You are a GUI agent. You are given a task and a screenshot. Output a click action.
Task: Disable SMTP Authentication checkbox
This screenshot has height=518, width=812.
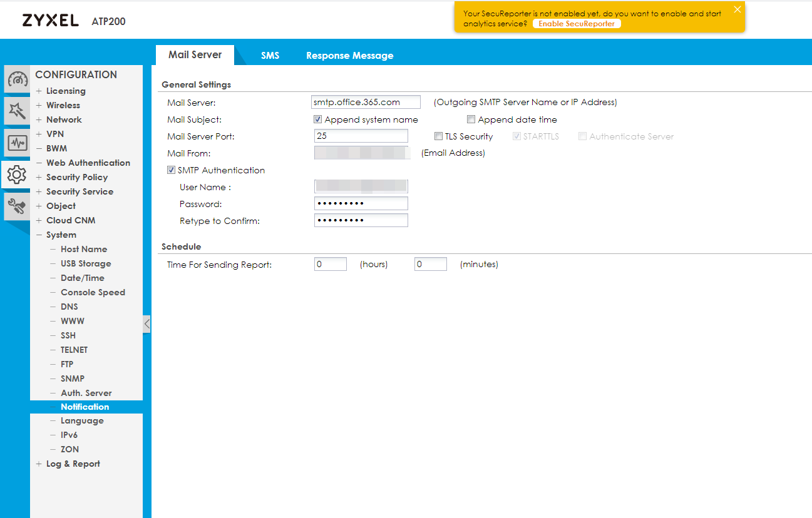pos(171,170)
